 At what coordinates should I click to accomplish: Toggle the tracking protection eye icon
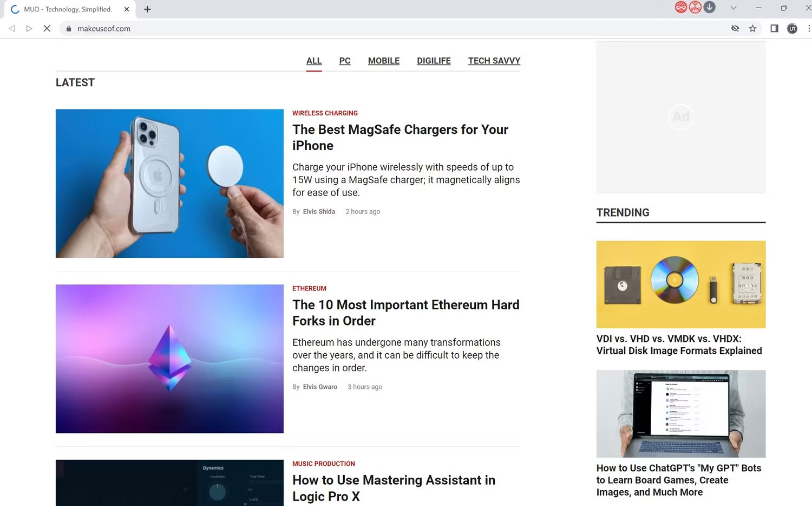coord(735,28)
